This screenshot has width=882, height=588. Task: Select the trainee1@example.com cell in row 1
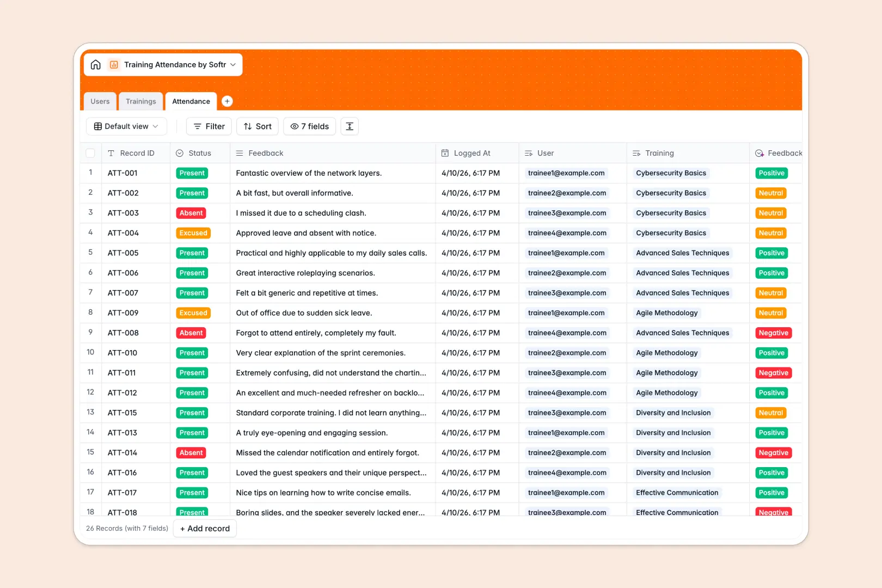click(x=566, y=173)
